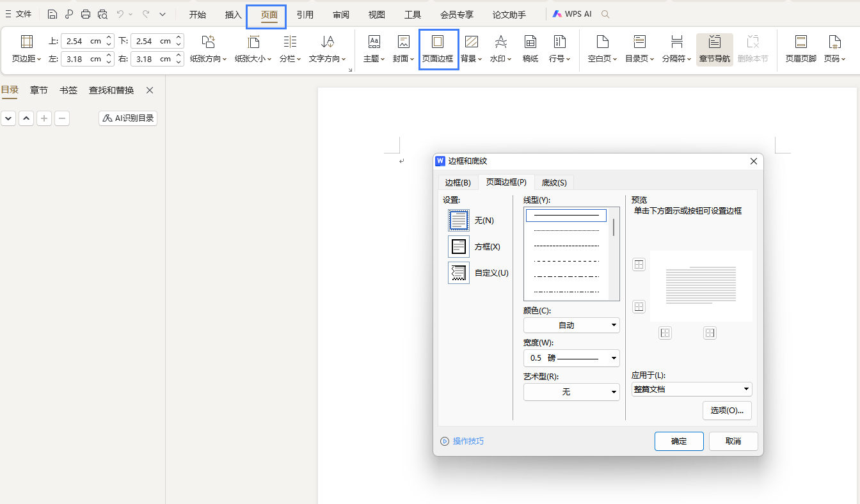Select the solid line style
This screenshot has width=860, height=504.
[566, 216]
